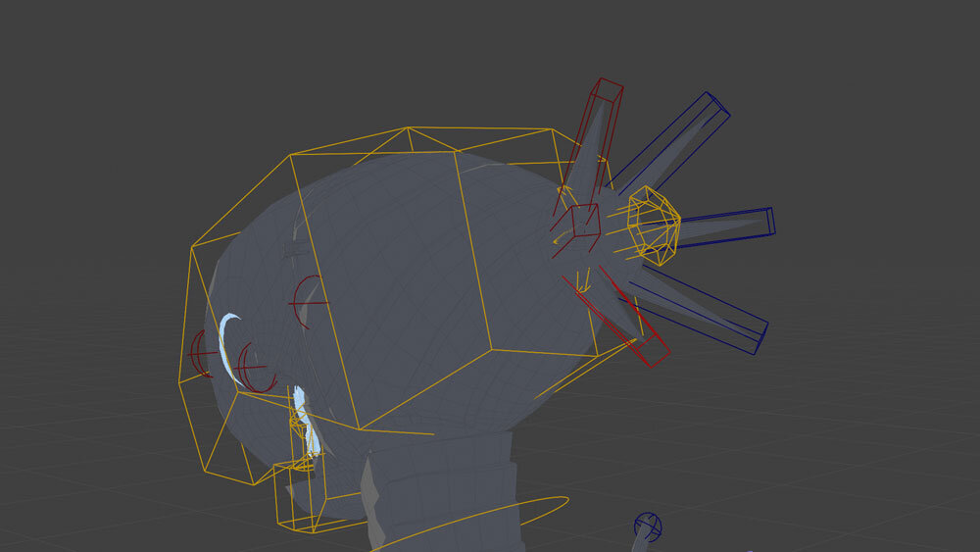Click the small yellow arrow below red cube

[x=584, y=284]
